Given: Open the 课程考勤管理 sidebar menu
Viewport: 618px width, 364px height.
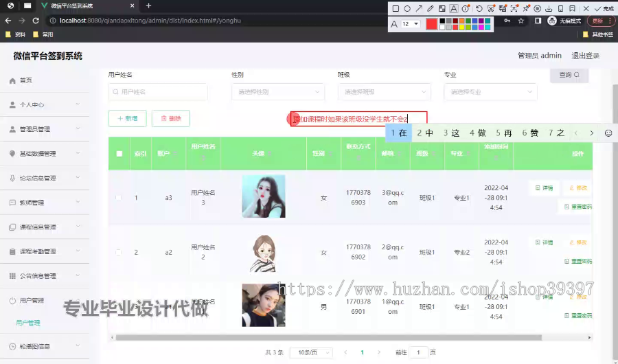Looking at the screenshot, I should [45, 251].
